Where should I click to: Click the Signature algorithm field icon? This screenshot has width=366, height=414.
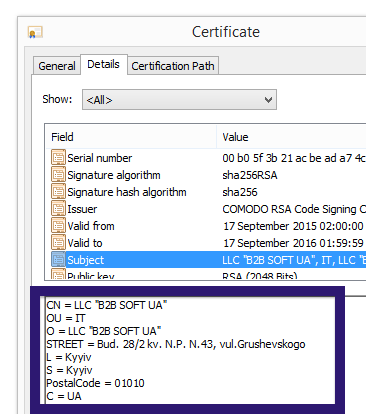pyautogui.click(x=58, y=175)
